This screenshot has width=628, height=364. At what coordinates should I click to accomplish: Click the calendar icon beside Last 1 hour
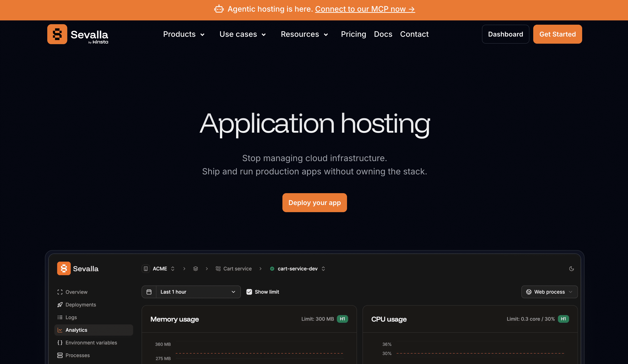[149, 292]
